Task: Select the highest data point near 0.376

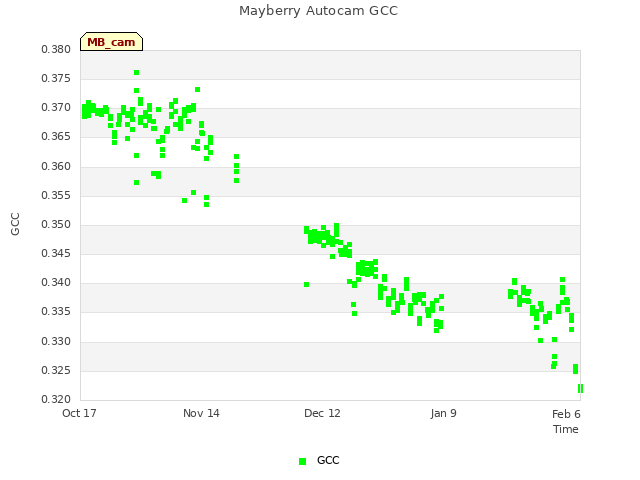Action: coord(136,73)
